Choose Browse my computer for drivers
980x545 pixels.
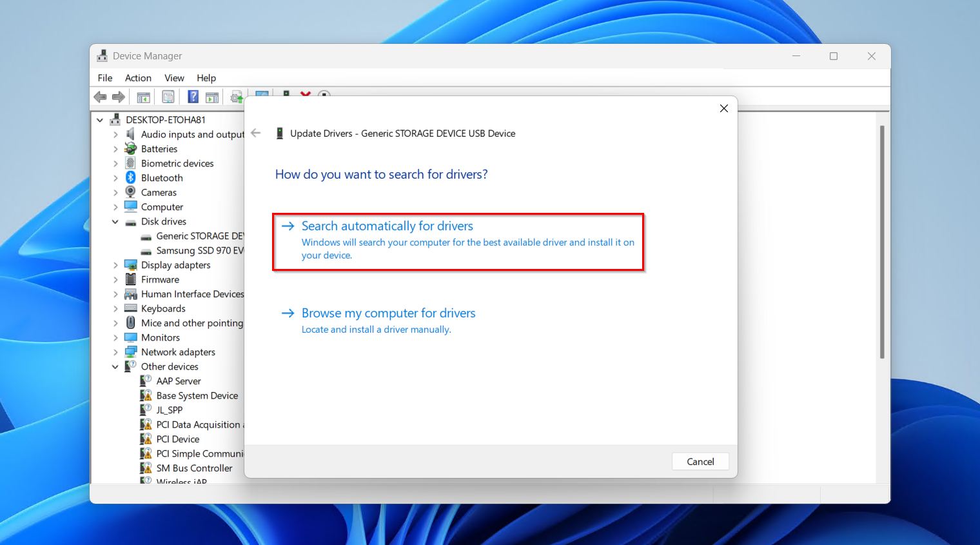[388, 313]
